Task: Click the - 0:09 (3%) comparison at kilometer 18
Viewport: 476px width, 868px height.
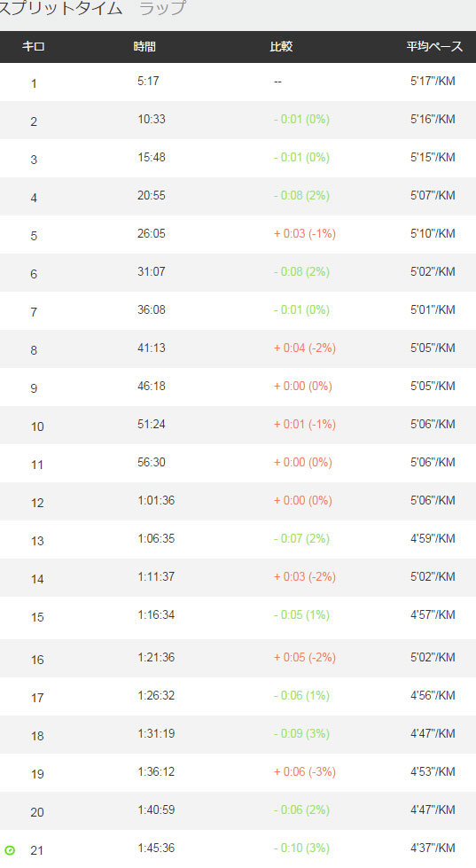Action: click(301, 733)
